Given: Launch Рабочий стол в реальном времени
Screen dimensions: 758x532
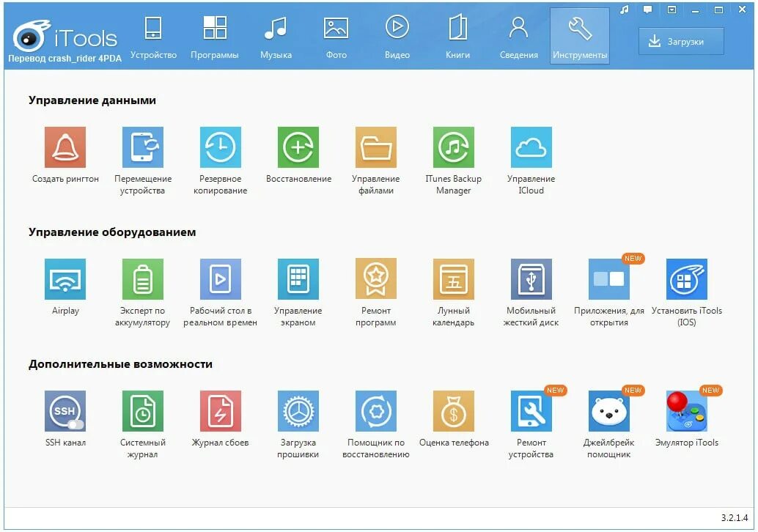Looking at the screenshot, I should pos(221,279).
